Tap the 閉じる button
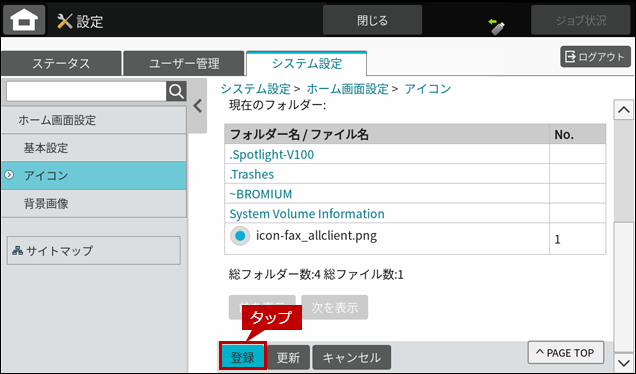This screenshot has height=374, width=636. (x=372, y=20)
